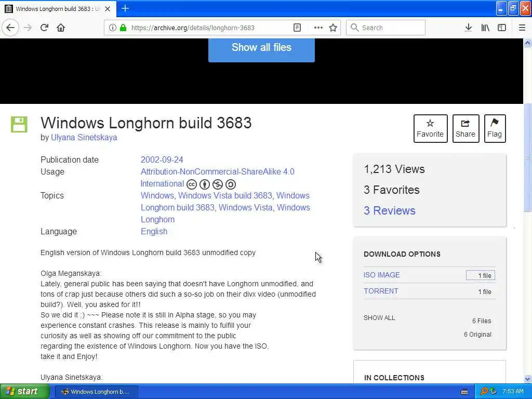Viewport: 532px width, 399px height.
Task: Click the CC attribution person icon
Action: [205, 184]
